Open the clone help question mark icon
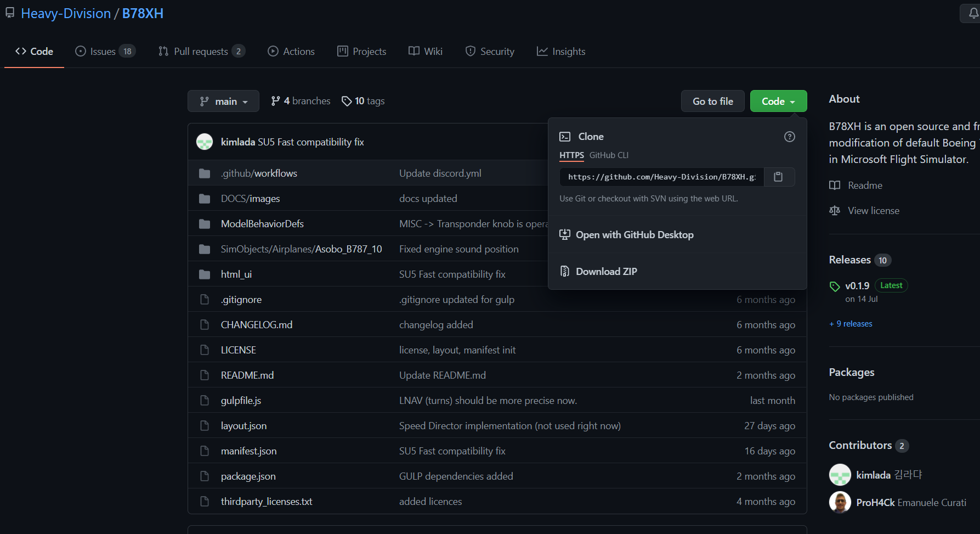 [790, 137]
